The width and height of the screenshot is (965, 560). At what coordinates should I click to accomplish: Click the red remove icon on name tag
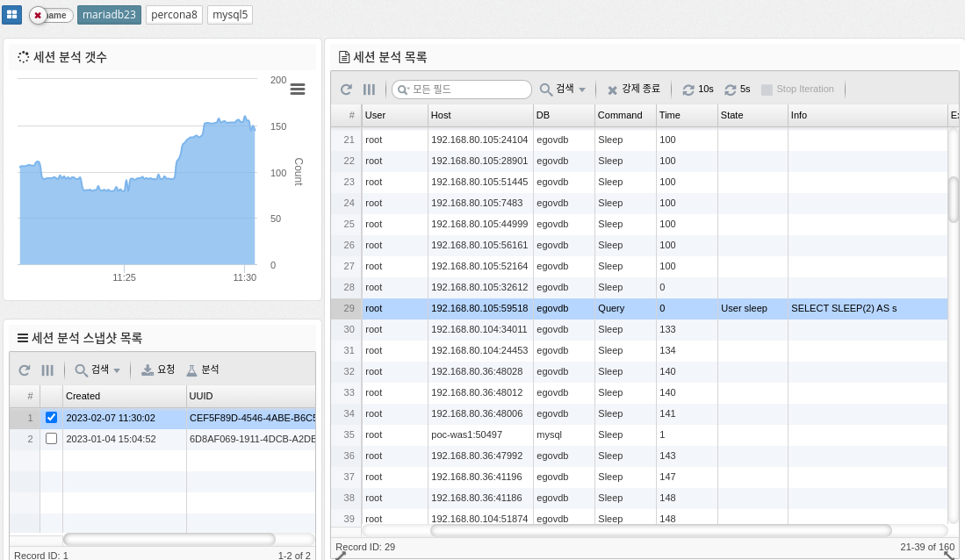click(38, 16)
